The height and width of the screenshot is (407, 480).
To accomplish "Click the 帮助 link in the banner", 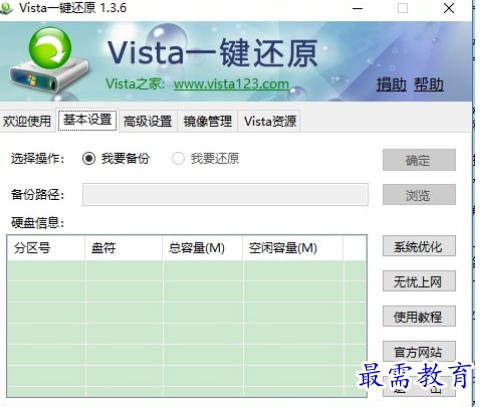I will 429,84.
